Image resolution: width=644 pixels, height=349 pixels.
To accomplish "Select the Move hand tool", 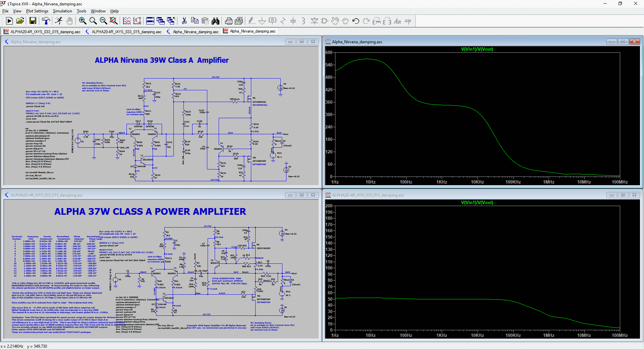I will tap(335, 21).
